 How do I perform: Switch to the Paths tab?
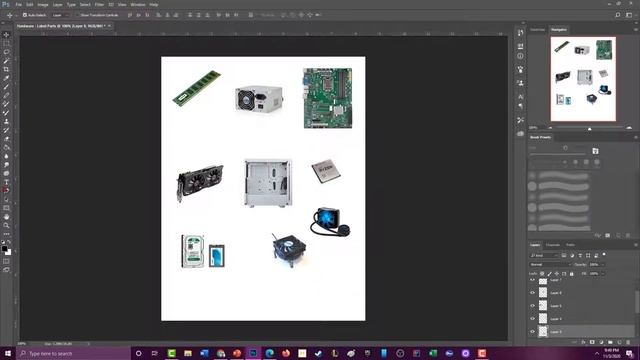pyautogui.click(x=570, y=245)
